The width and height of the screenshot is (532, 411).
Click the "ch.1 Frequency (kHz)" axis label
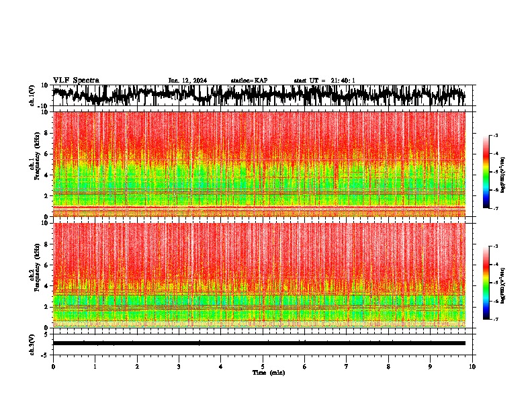coord(34,155)
